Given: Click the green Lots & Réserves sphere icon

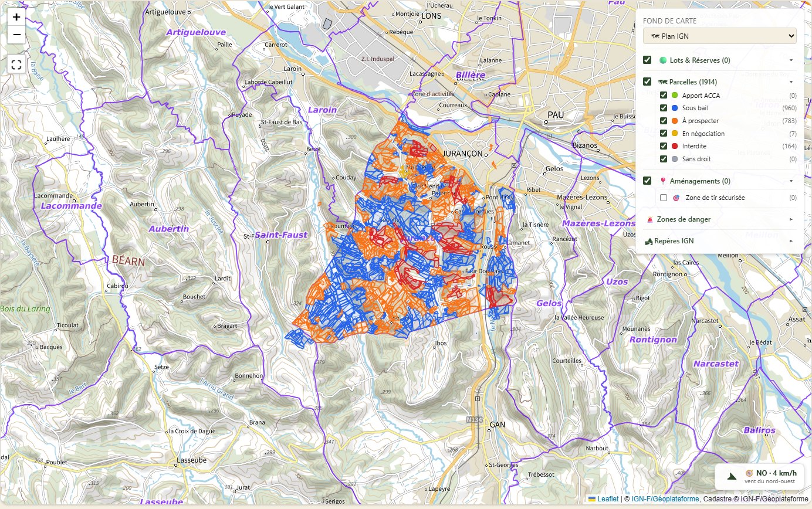Looking at the screenshot, I should [x=663, y=60].
